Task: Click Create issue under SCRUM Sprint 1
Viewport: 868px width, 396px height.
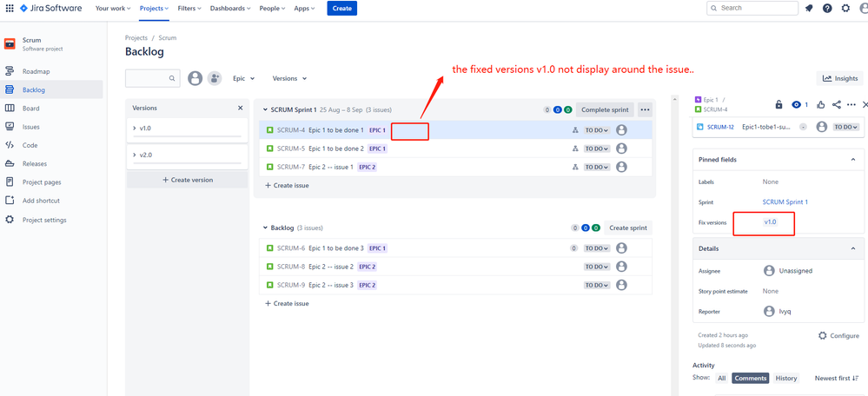Action: pyautogui.click(x=288, y=185)
